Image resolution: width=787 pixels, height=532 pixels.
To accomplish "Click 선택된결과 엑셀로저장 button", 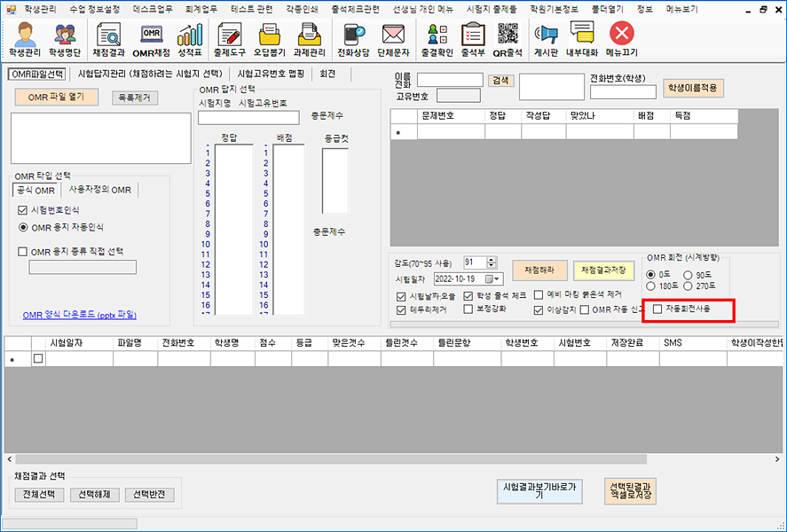I will pos(631,491).
